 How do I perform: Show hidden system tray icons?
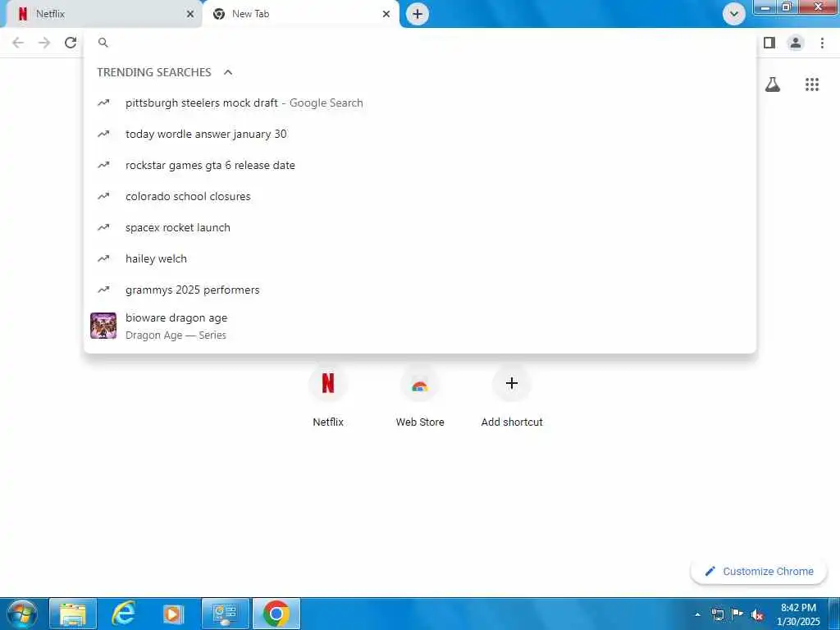click(x=697, y=614)
